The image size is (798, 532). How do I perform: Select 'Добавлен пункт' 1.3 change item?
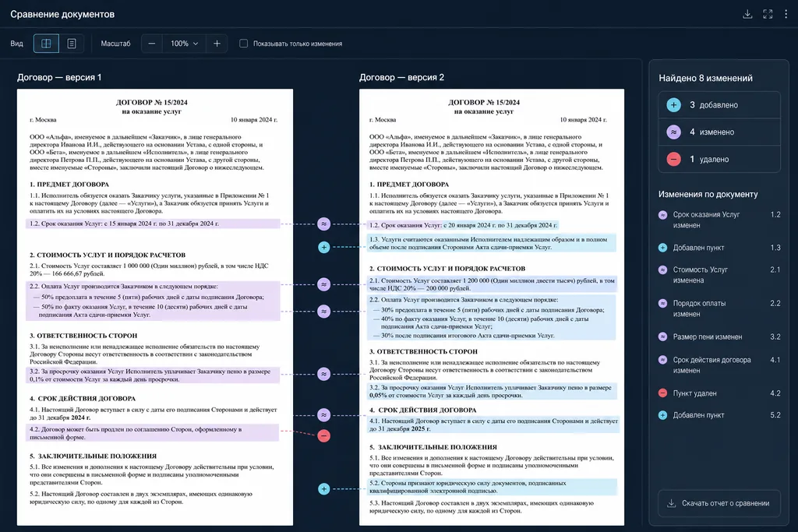(719, 248)
